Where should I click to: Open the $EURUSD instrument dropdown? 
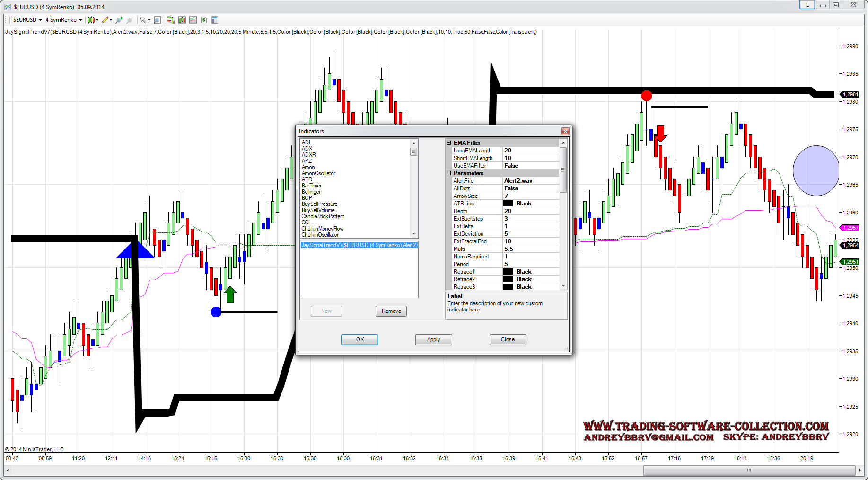coord(27,20)
